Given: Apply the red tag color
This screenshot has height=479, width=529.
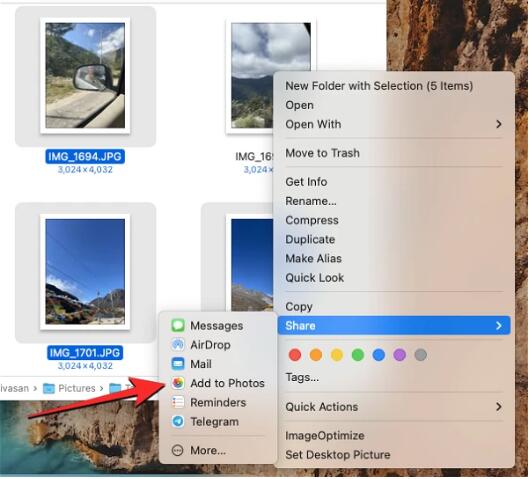Looking at the screenshot, I should coord(295,355).
